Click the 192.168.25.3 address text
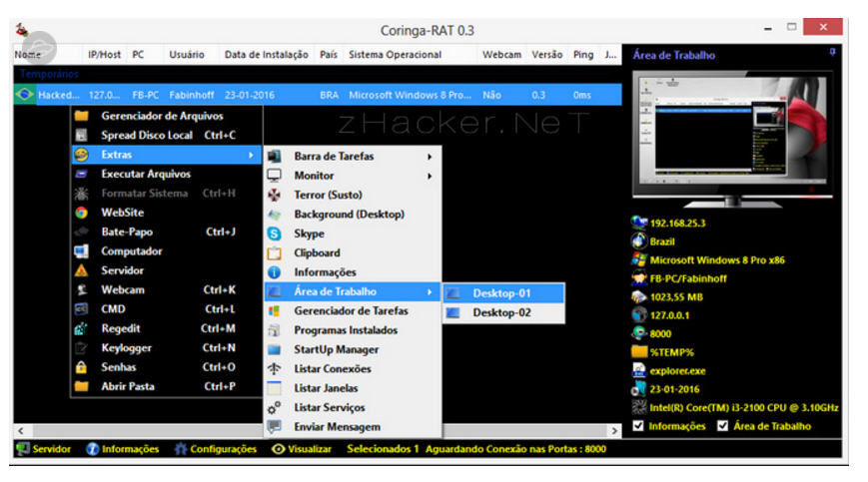868x482 pixels. pyautogui.click(x=677, y=224)
